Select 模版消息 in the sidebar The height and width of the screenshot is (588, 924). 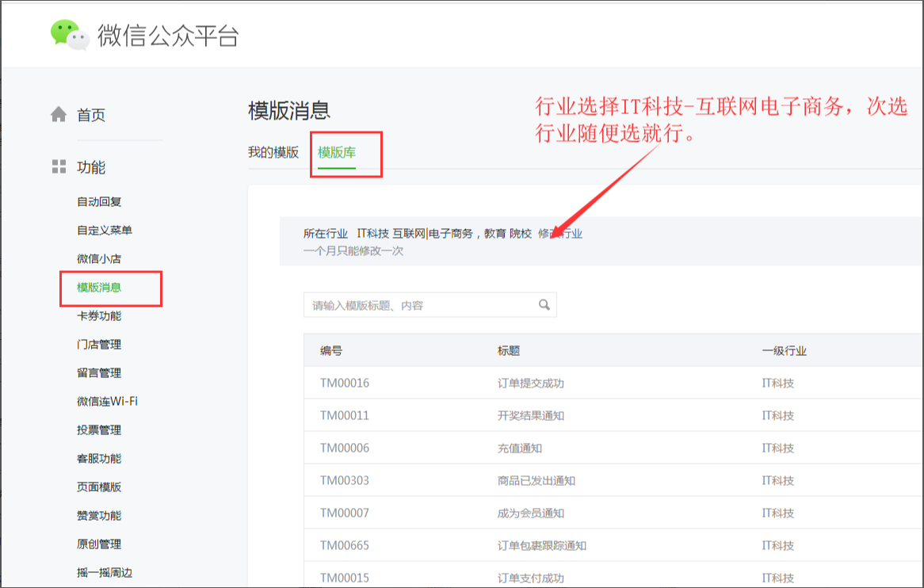(x=99, y=288)
